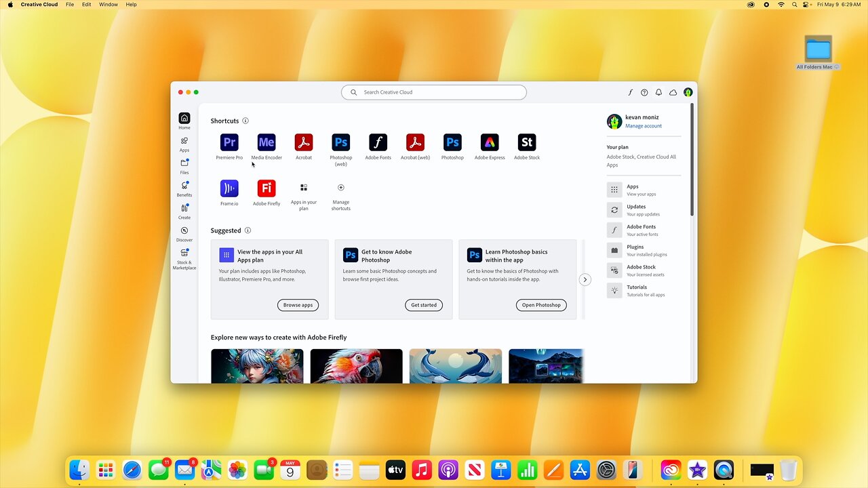Click the window vertical scrollbar
This screenshot has height=488, width=868.
point(692,160)
